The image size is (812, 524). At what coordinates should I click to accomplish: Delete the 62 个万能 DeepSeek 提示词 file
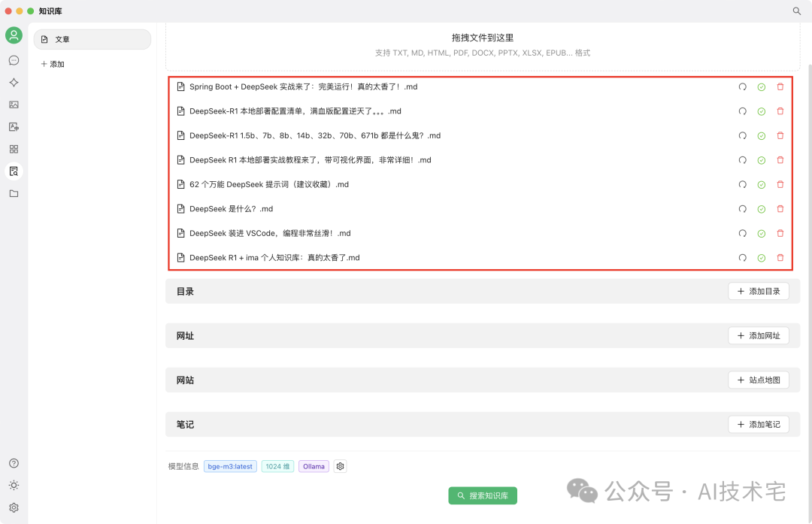click(x=780, y=184)
